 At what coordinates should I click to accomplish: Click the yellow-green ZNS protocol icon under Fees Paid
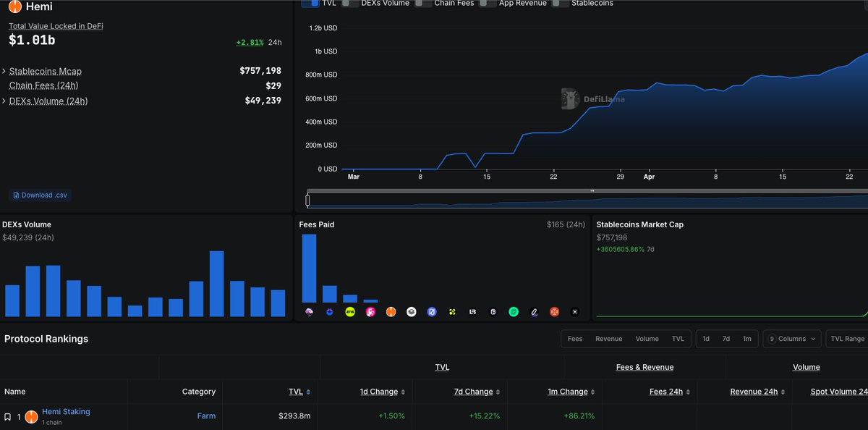tap(350, 311)
